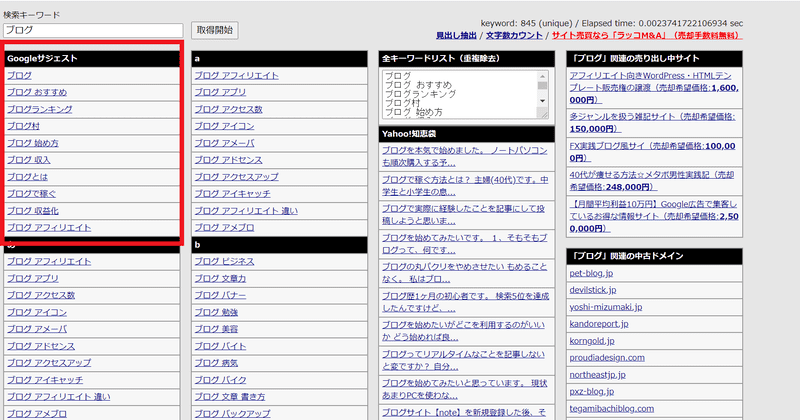Open the ブログ 収益化 link
800x420 pixels.
(x=33, y=211)
